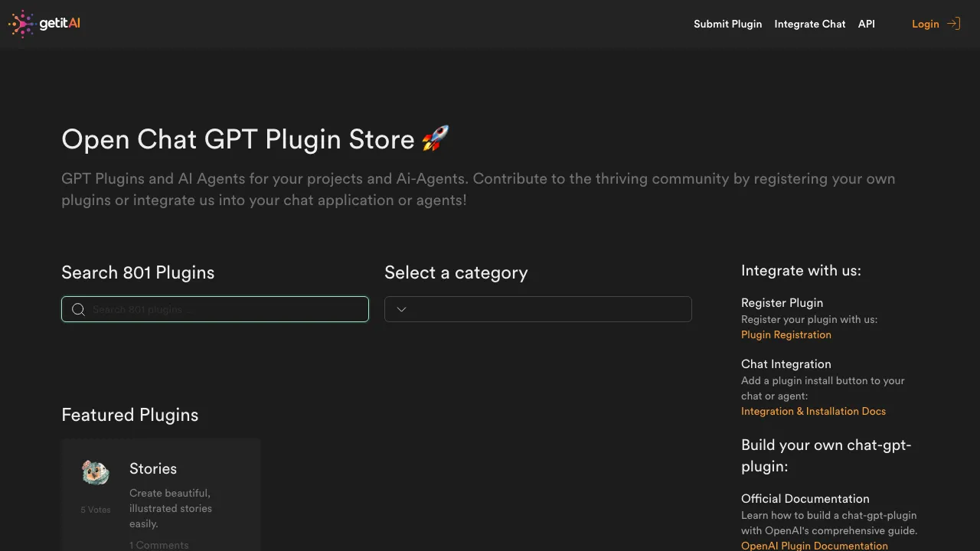Open the API menu item
This screenshot has height=551, width=980.
[866, 24]
